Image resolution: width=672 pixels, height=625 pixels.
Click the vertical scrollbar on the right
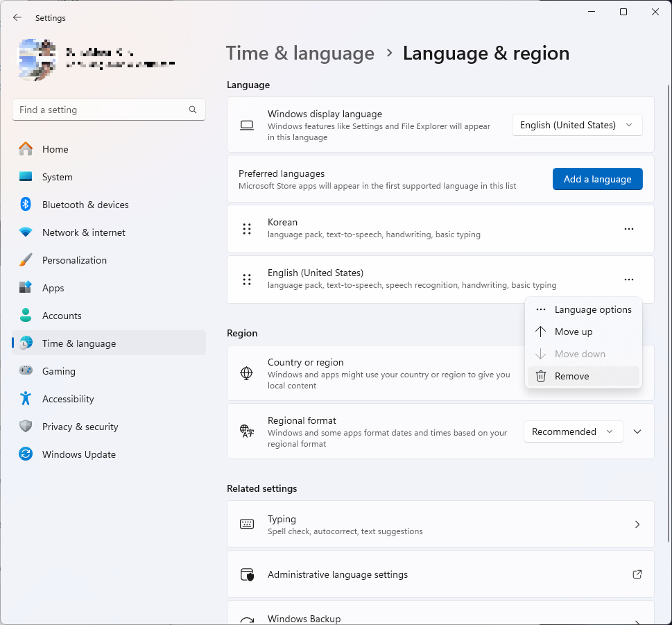(x=668, y=313)
